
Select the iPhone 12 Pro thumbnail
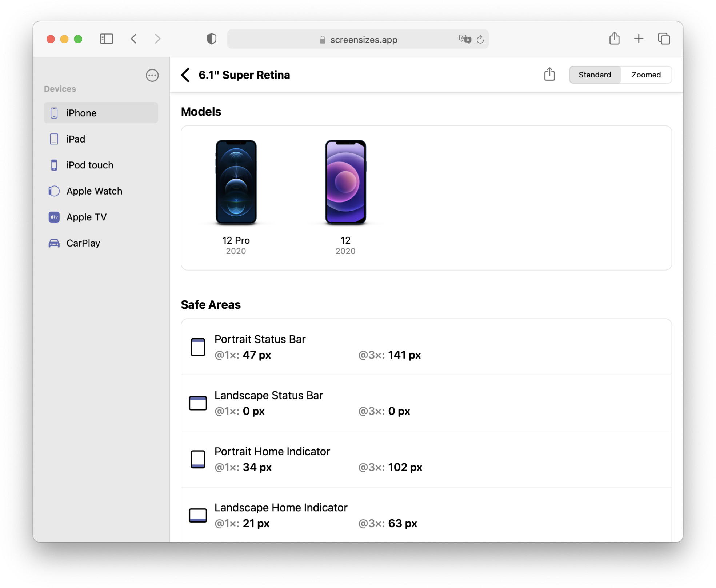click(236, 182)
